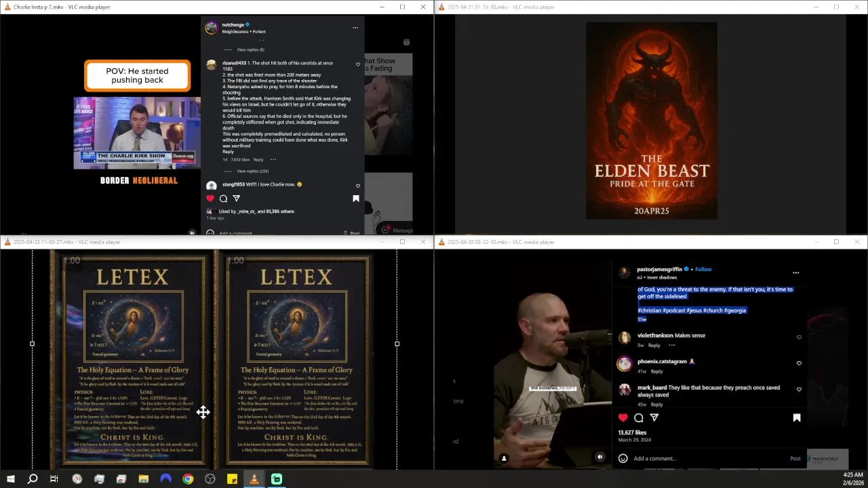Viewport: 868px width, 488px height.
Task: Open the Windows Start menu
Action: [x=11, y=479]
